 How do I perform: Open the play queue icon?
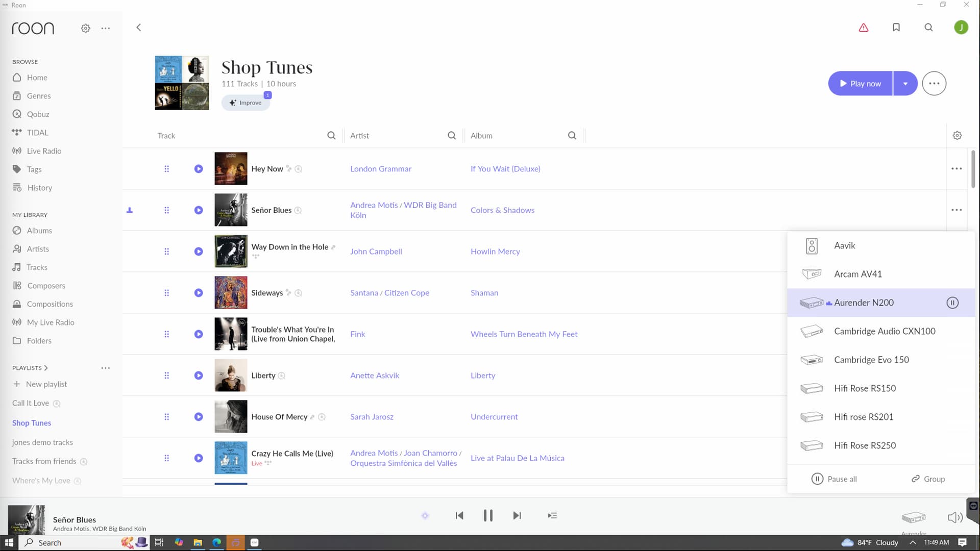[x=552, y=515]
